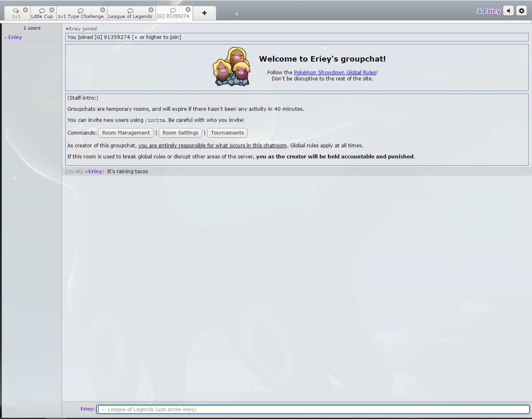The height and width of the screenshot is (419, 532).
Task: Click the "1 users" count header
Action: (x=32, y=28)
